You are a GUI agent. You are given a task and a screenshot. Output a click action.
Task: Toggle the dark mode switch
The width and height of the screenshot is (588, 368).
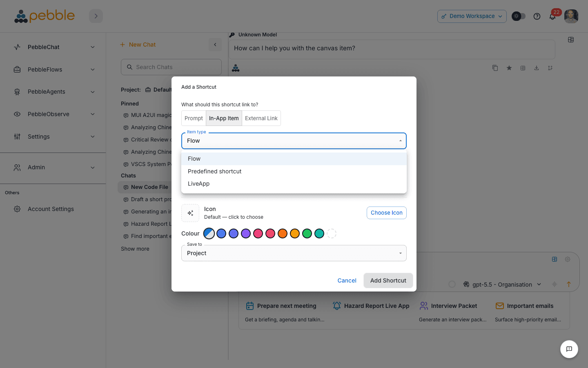point(519,16)
